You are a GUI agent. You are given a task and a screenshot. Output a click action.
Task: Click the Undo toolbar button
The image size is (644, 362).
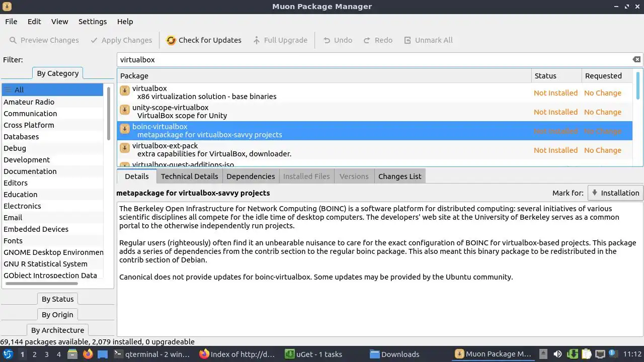point(337,40)
